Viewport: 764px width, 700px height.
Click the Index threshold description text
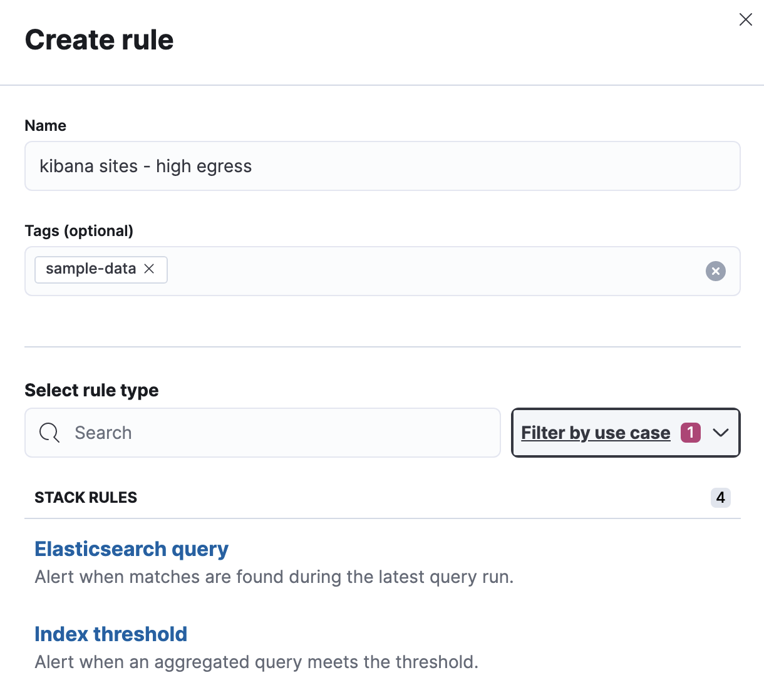tap(256, 662)
